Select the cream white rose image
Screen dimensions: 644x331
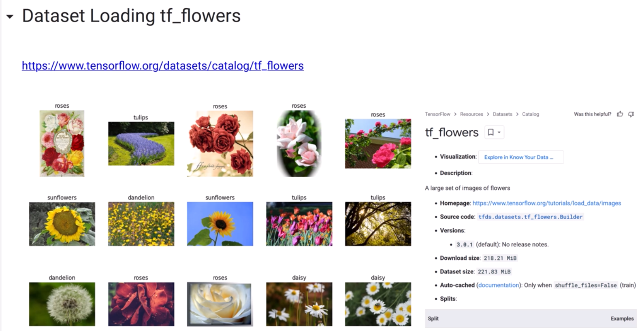[x=220, y=304]
